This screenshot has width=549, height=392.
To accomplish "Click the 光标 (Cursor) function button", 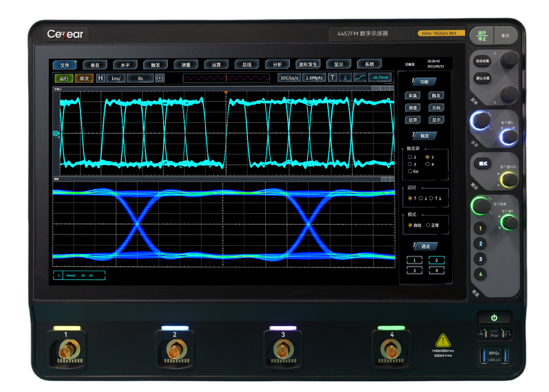I will (x=436, y=108).
